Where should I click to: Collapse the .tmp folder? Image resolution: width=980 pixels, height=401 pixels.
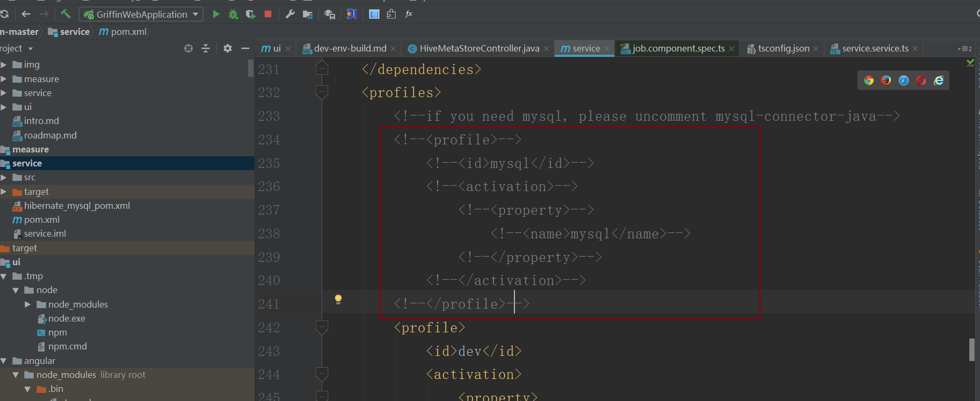point(4,276)
